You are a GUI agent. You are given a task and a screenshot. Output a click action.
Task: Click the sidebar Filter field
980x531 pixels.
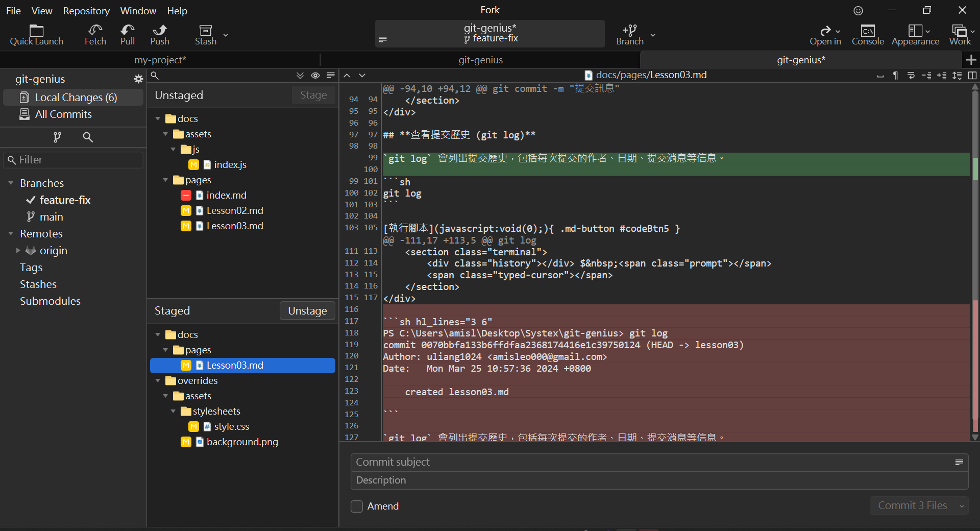73,160
